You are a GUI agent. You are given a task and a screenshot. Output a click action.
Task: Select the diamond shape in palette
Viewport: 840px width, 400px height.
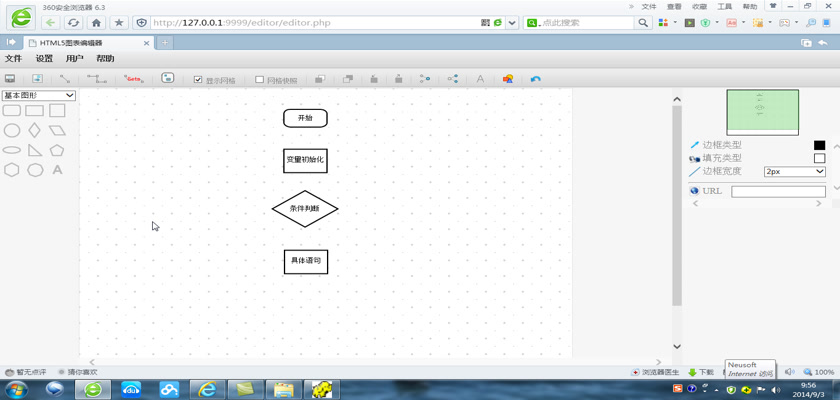[34, 130]
